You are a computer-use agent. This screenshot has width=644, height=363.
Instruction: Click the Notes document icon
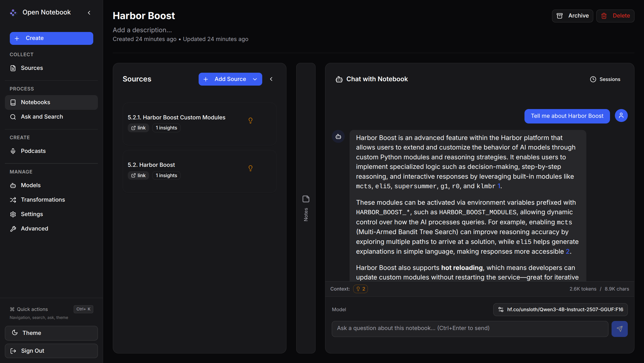[x=306, y=199]
